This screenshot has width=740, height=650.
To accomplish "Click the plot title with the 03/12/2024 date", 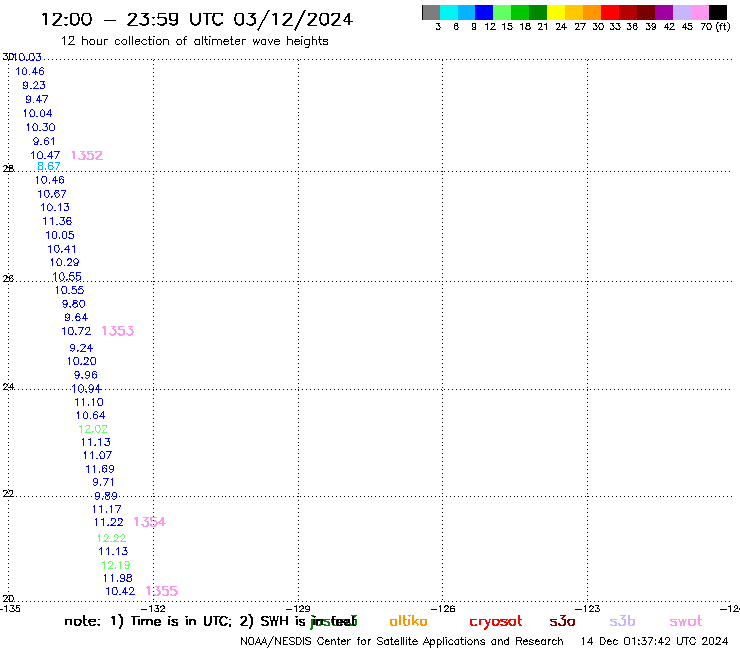I will 197,19.
